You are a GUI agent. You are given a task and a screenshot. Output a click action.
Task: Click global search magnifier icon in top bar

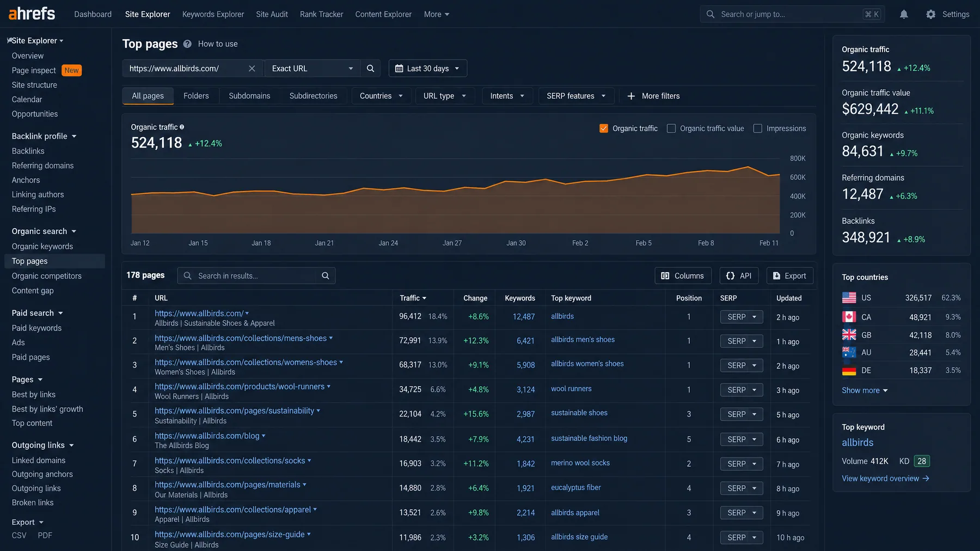pyautogui.click(x=710, y=14)
